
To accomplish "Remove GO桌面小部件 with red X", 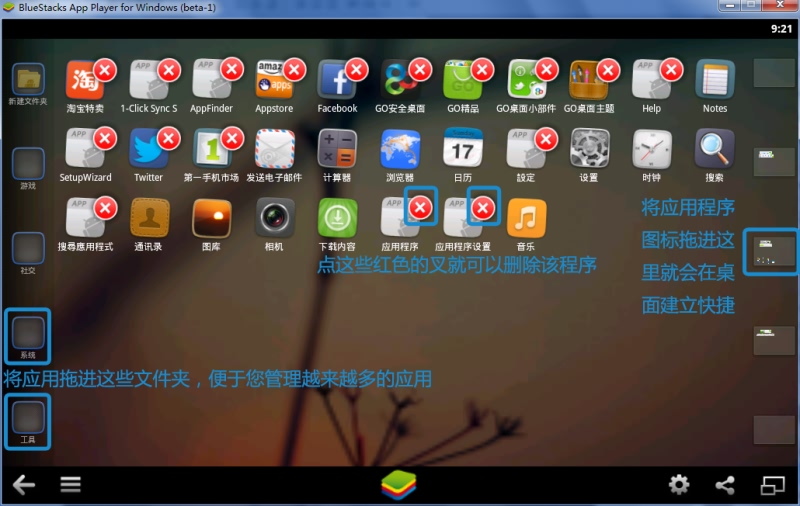I will coord(546,70).
